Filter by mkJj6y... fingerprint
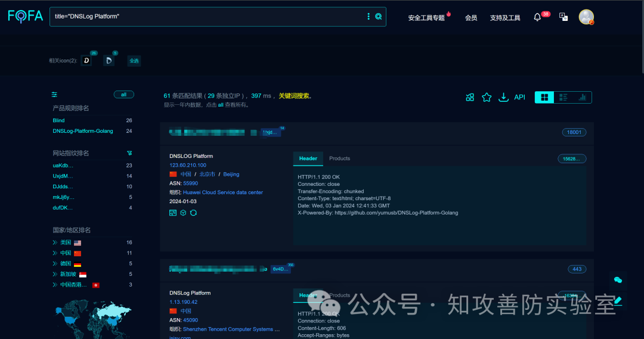 64,197
